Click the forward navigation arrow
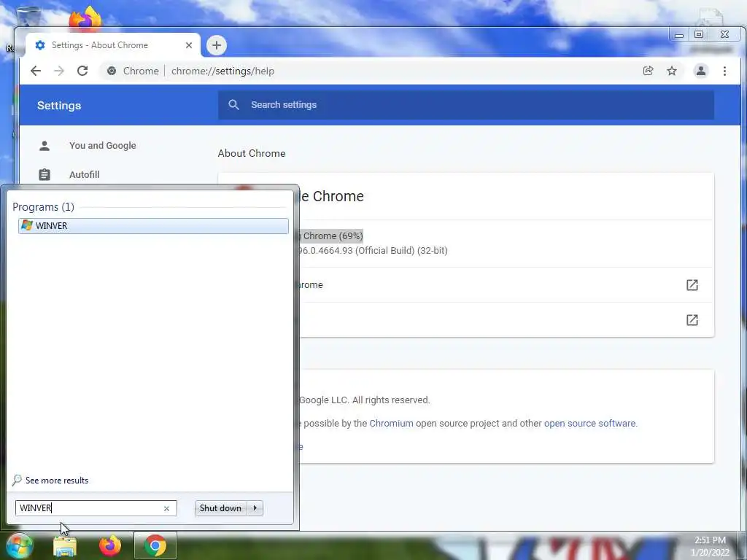The image size is (747, 560). click(x=58, y=71)
